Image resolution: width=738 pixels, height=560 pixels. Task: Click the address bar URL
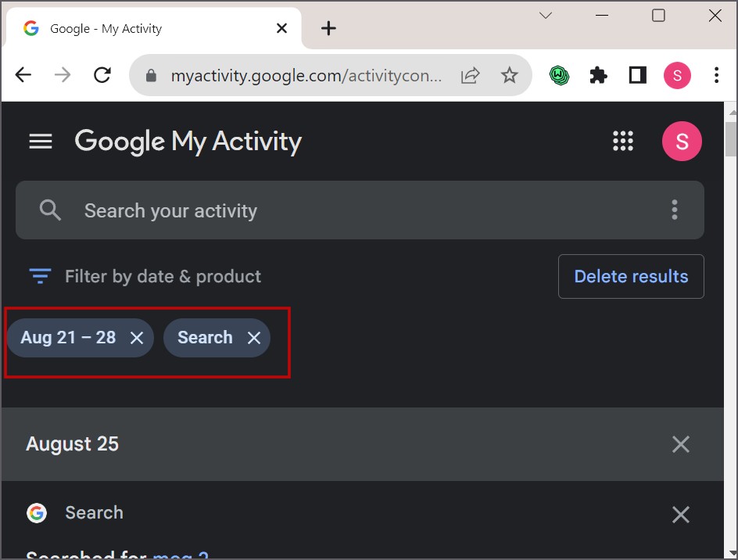point(306,75)
